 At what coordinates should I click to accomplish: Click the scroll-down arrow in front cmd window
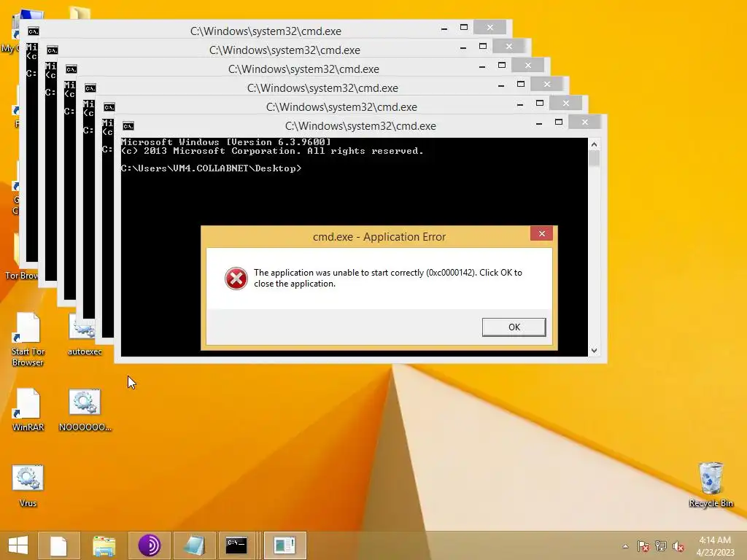click(x=594, y=351)
